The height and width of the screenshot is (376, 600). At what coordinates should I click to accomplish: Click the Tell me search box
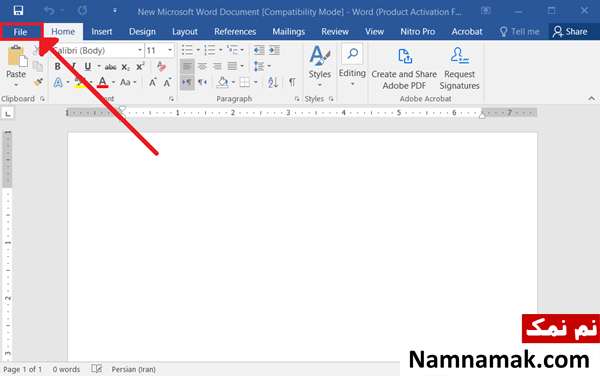(520, 32)
